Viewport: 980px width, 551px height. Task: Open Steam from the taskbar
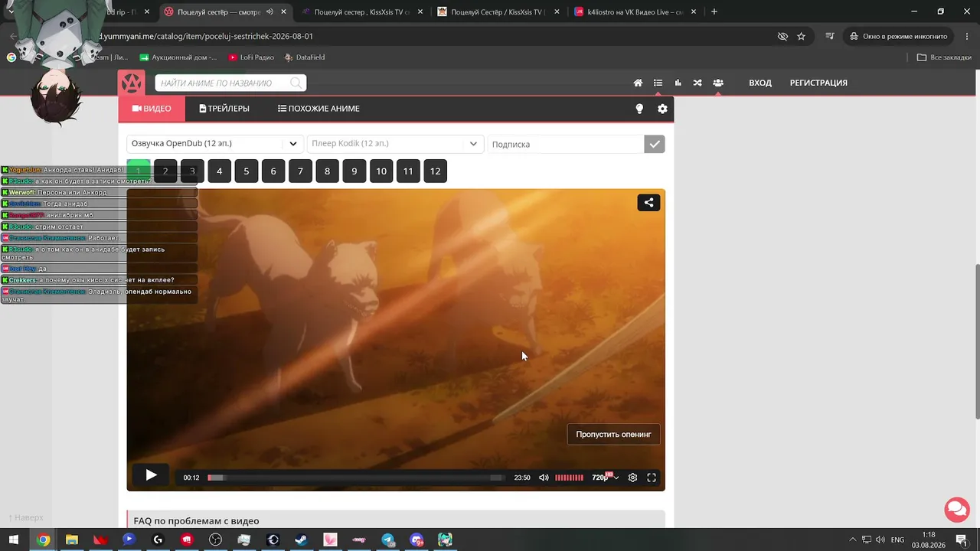tap(301, 540)
